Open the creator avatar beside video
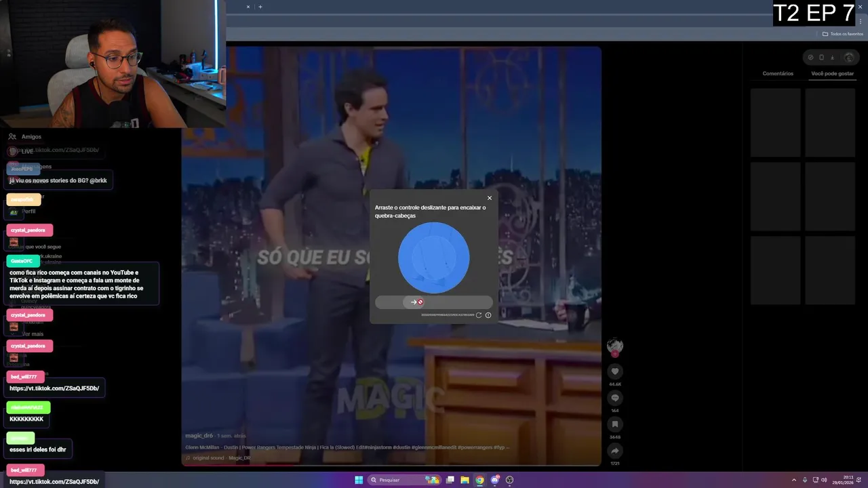868x488 pixels. pyautogui.click(x=615, y=346)
